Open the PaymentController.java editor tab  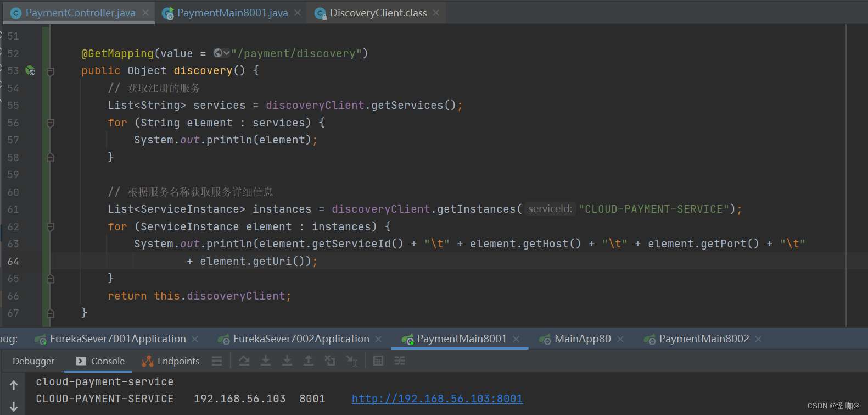[80, 13]
